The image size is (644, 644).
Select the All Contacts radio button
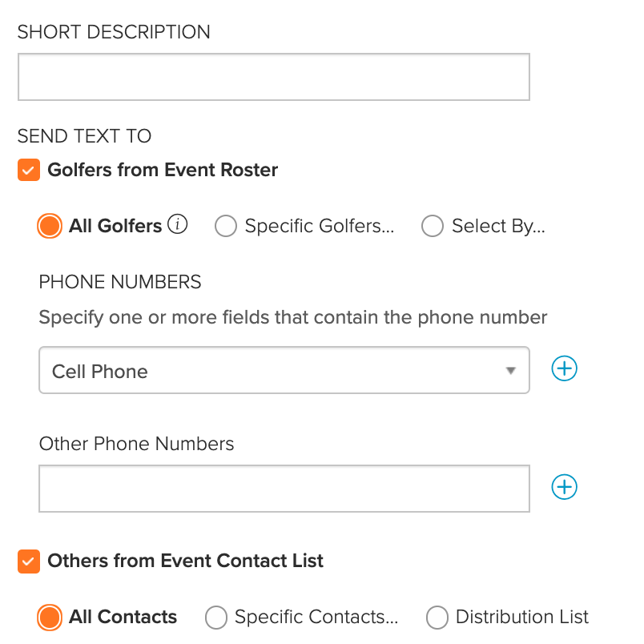pos(50,618)
